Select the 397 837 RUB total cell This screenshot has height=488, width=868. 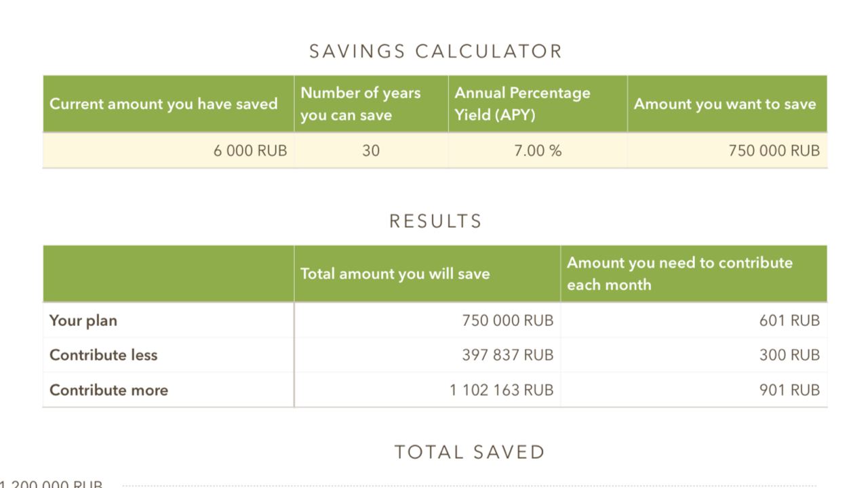pyautogui.click(x=427, y=355)
